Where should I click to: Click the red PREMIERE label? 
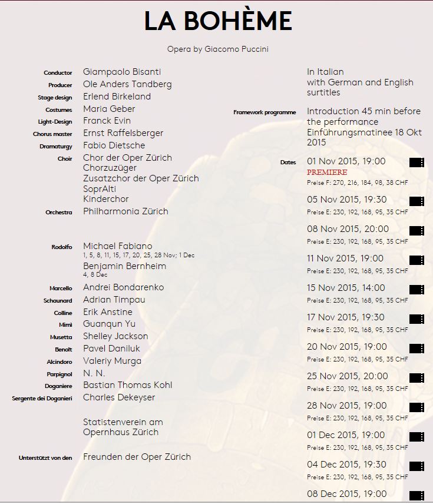coord(327,173)
